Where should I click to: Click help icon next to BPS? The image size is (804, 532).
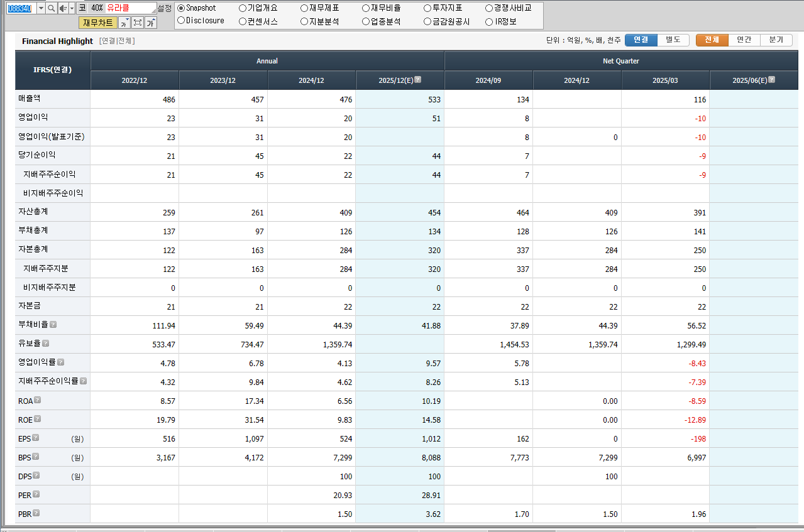point(36,457)
